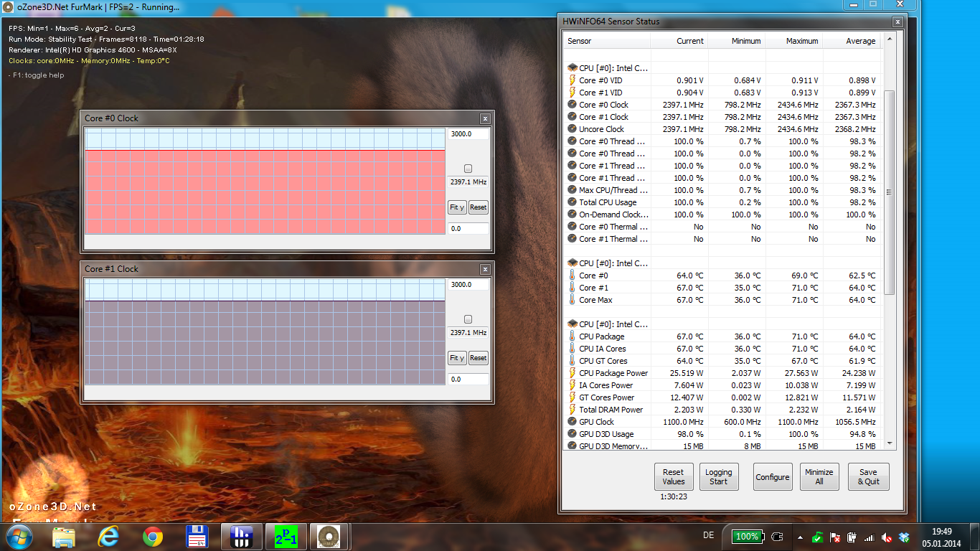Click the Uncore Clock sensor icon
980x551 pixels.
pos(572,129)
